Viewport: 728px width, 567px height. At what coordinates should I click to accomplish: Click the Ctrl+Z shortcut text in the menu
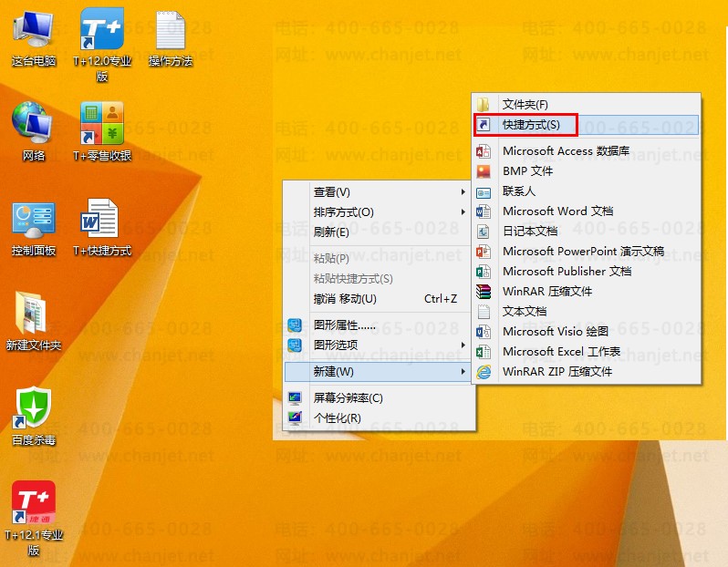[441, 299]
